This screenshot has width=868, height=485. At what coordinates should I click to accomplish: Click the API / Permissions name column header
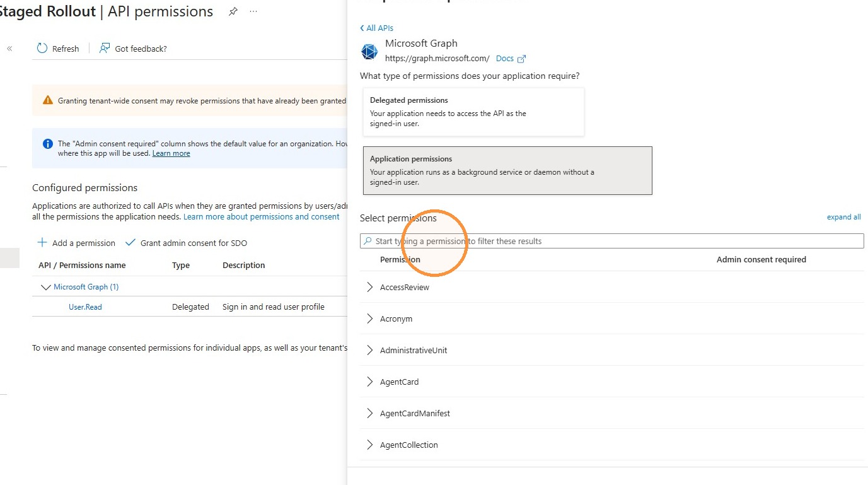coord(82,266)
